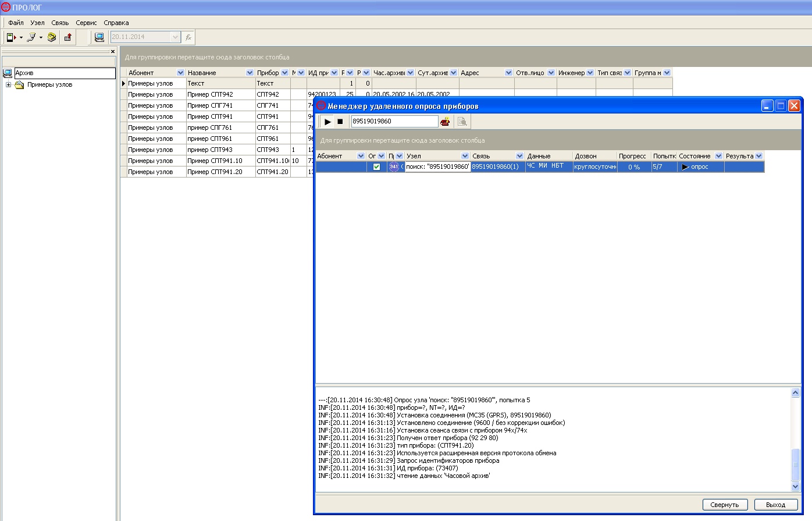Open the date 20.11.2014 dropdown
This screenshot has height=521, width=812.
pyautogui.click(x=176, y=37)
